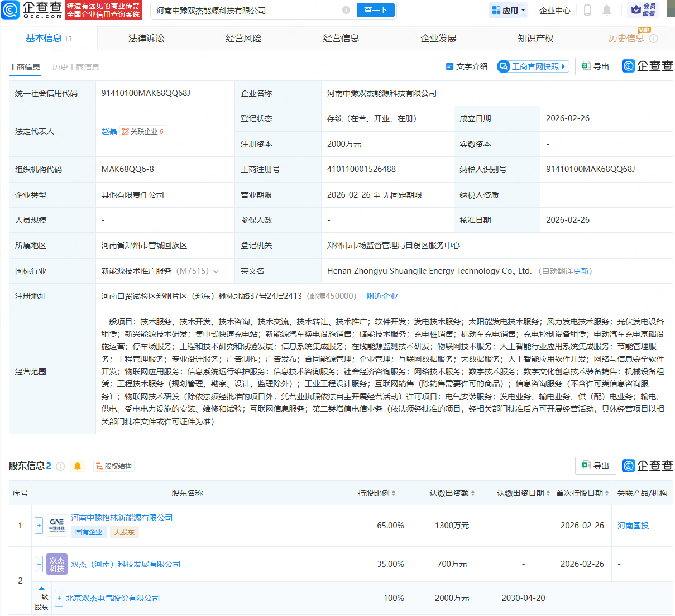Open the 应用 dropdown menu
This screenshot has height=616, width=675.
508,10
